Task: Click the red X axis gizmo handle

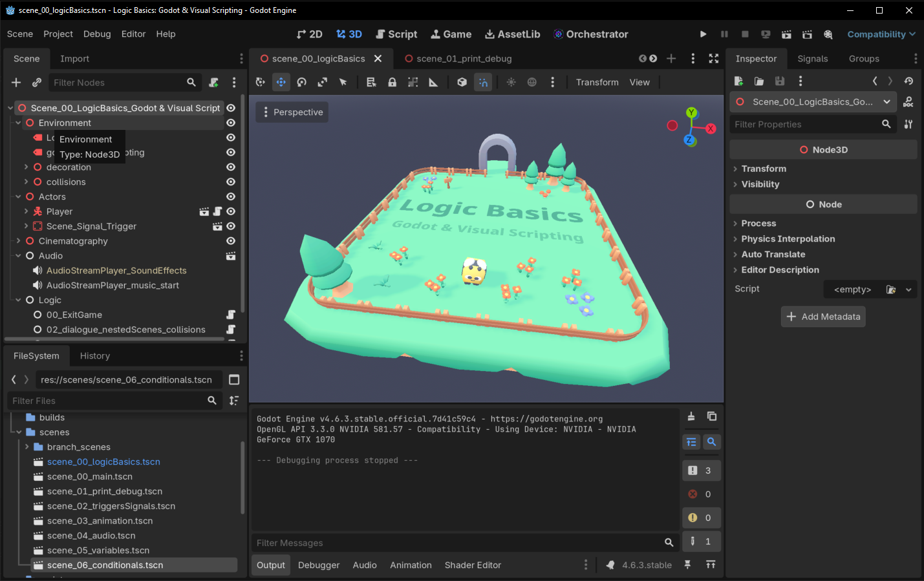Action: pyautogui.click(x=711, y=129)
